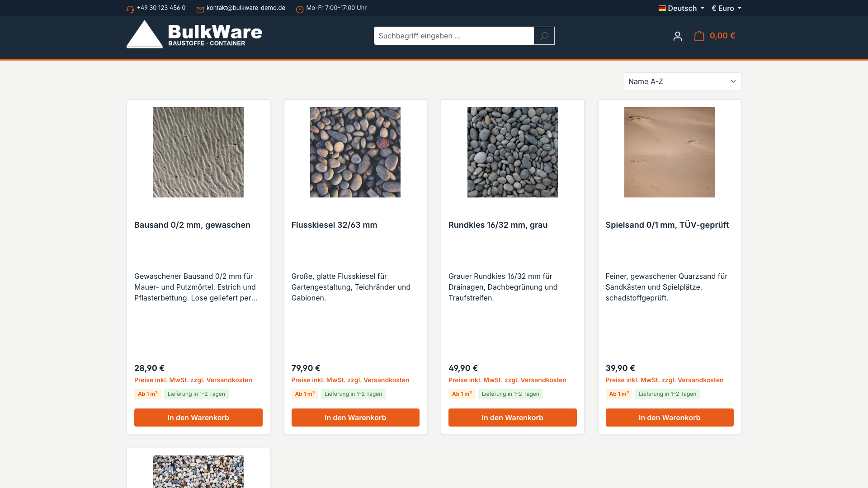Open the Name A-Z sorting dropdown

click(x=682, y=81)
